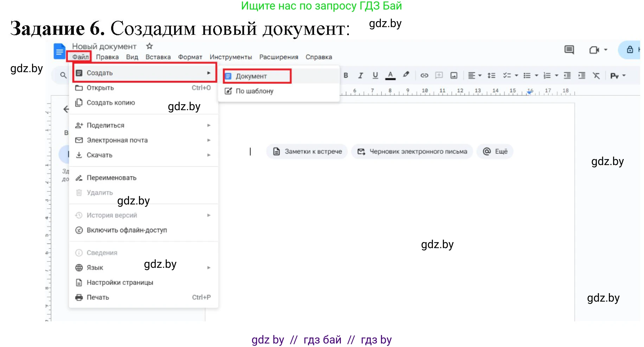The height and width of the screenshot is (347, 644).
Task: Enable offline access option
Action: click(127, 230)
